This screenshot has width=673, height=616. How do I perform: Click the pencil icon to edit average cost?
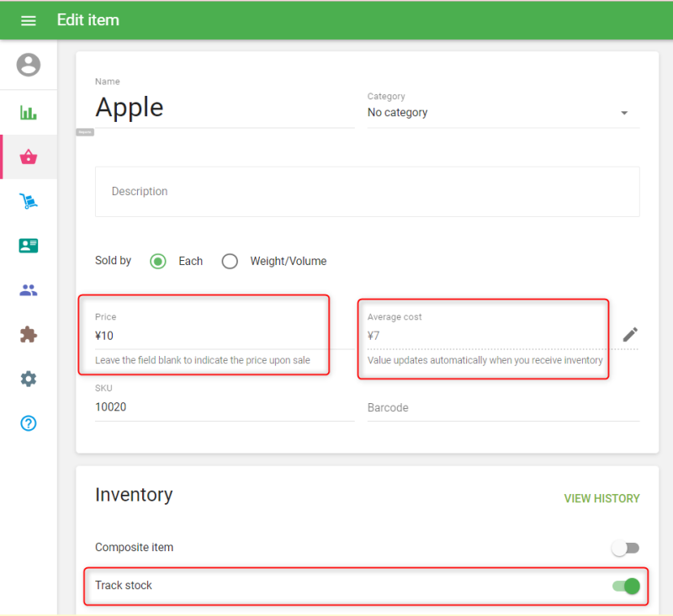pos(630,335)
